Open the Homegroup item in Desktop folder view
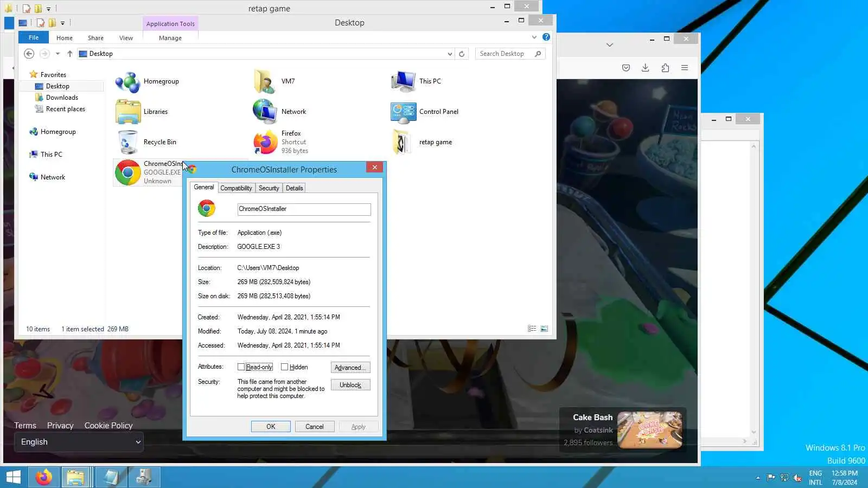The height and width of the screenshot is (488, 868). click(128, 82)
